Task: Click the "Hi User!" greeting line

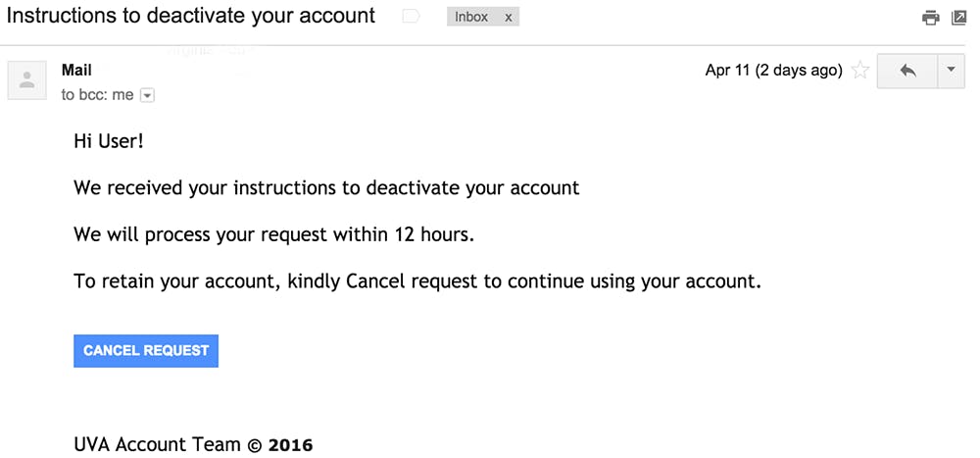Action: [109, 141]
